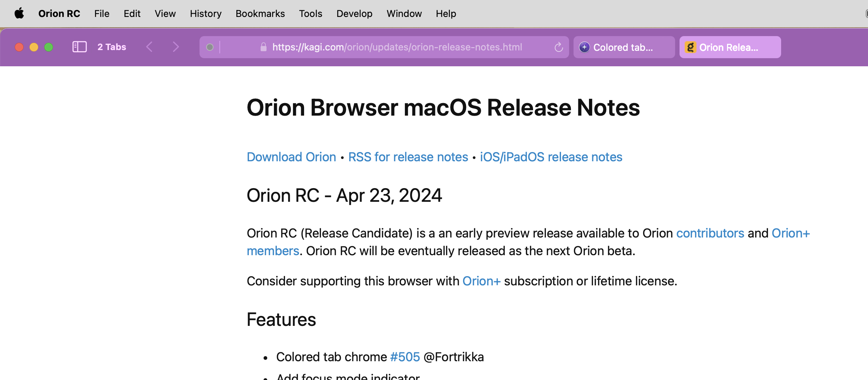This screenshot has height=380, width=868.
Task: Expand the History menu
Action: pyautogui.click(x=205, y=14)
